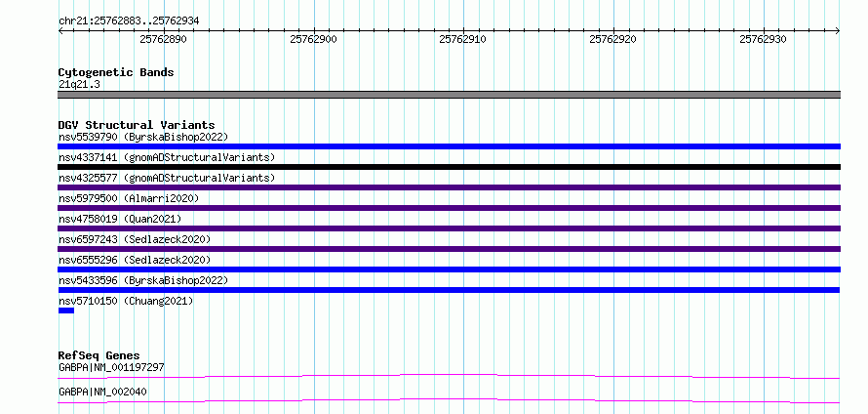868x414 pixels.
Task: Click the 21q21.3 band label
Action: click(x=79, y=85)
